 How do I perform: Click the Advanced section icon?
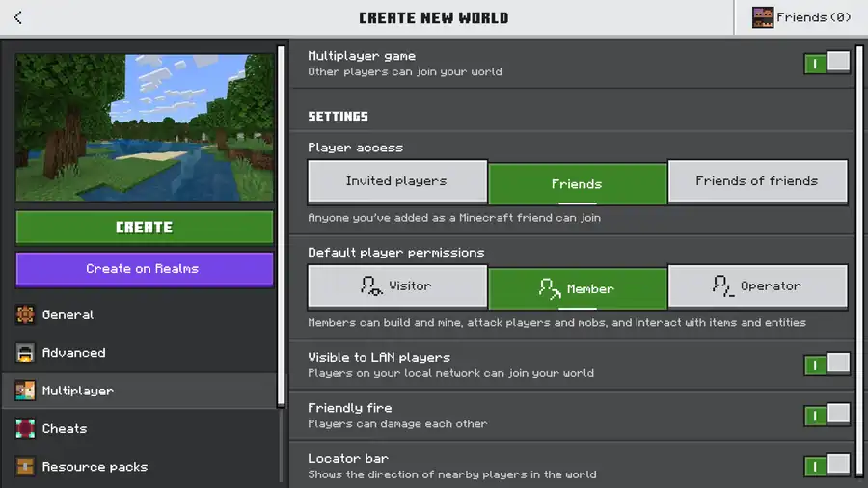tap(25, 353)
